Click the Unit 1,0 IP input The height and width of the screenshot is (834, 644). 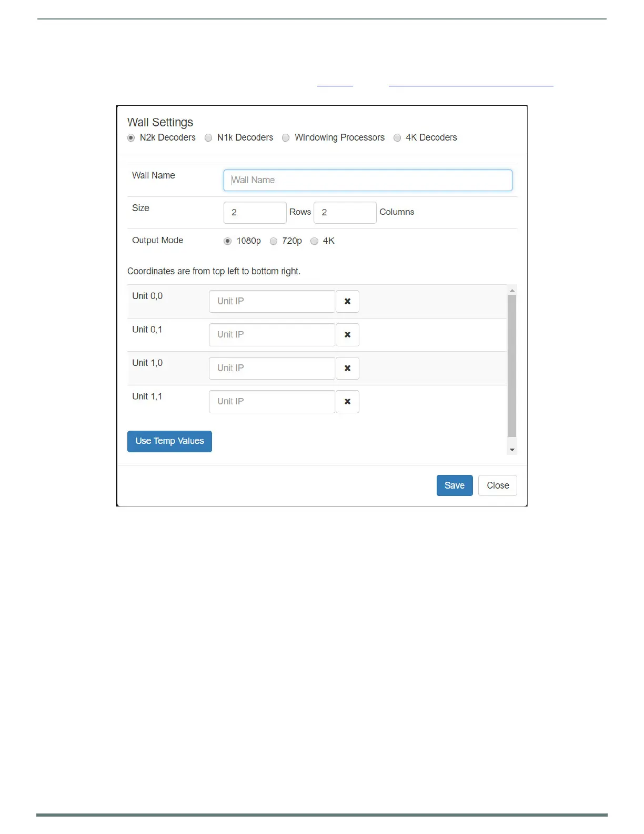point(272,369)
